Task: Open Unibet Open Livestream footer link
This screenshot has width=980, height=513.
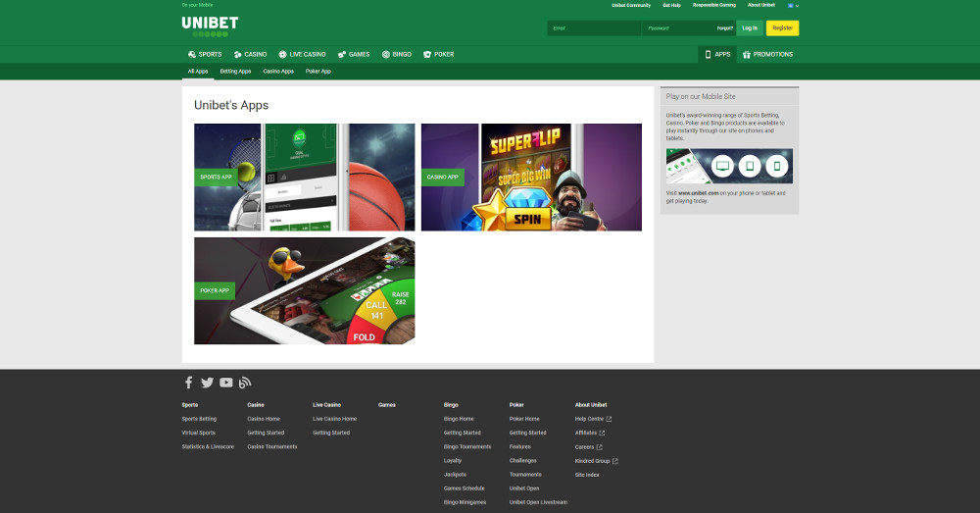Action: (x=539, y=502)
